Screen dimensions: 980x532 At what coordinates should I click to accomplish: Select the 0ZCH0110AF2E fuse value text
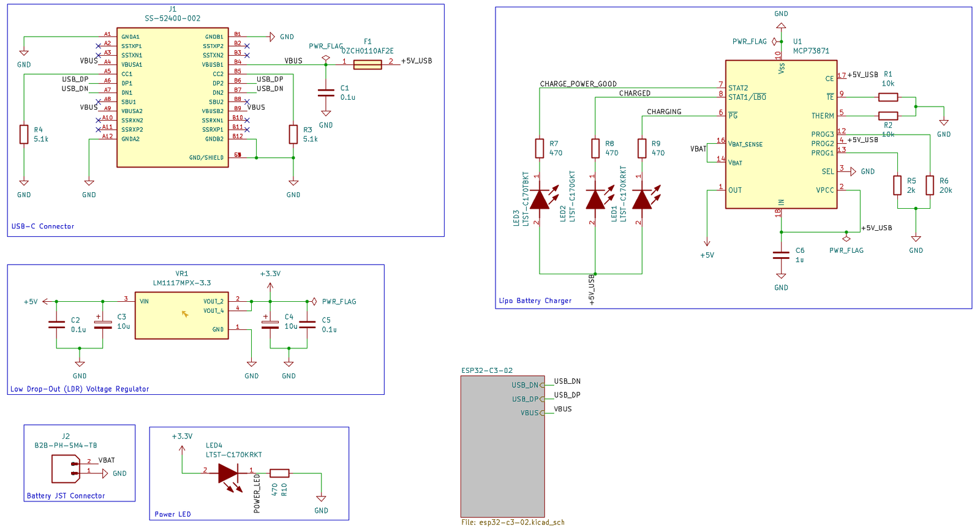[x=367, y=51]
